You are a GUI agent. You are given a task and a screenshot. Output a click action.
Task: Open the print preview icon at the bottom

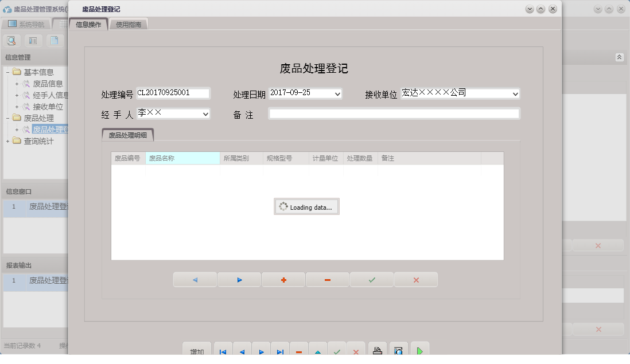click(399, 351)
